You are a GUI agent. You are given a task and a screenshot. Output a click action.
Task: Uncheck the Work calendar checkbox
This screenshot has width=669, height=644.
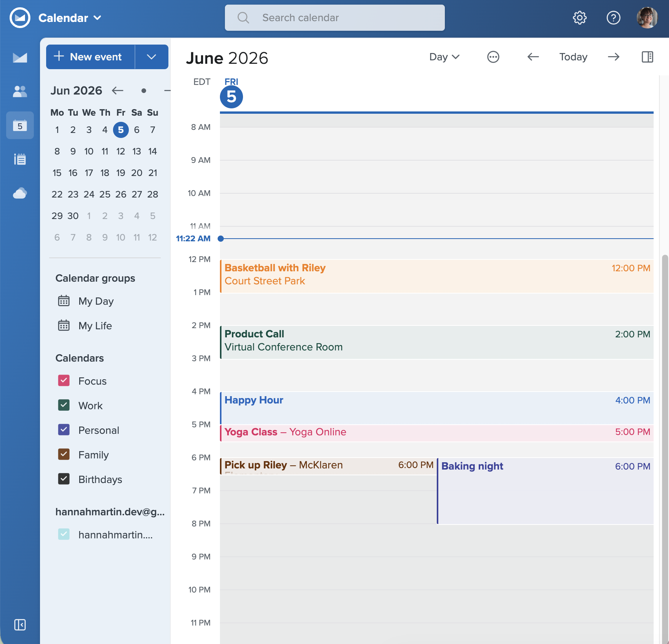[64, 405]
